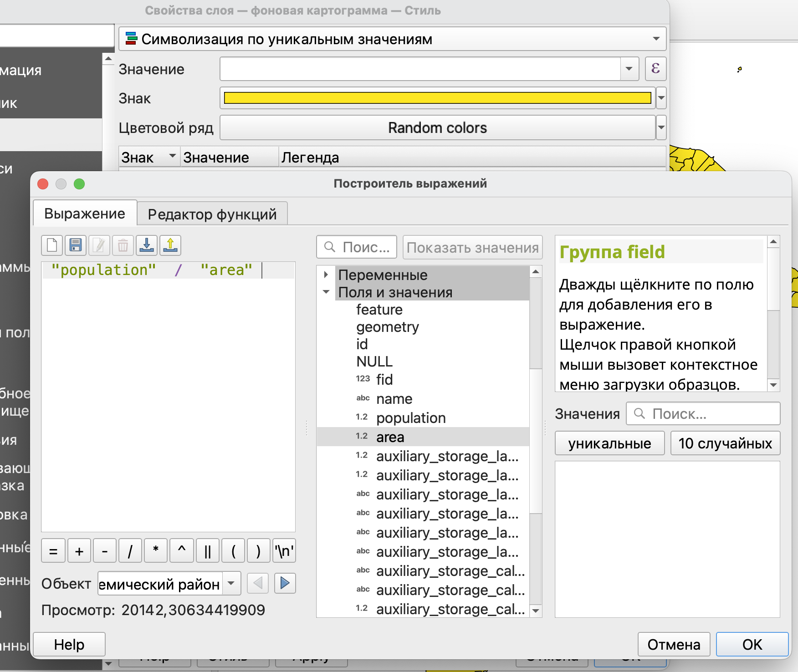This screenshot has width=798, height=672.
Task: Click the export expressions upload icon
Action: pos(170,245)
